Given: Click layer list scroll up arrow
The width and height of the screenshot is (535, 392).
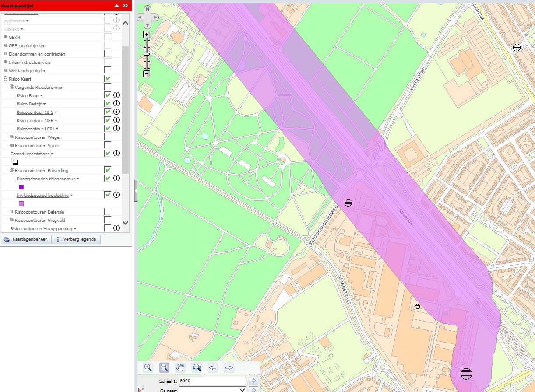Looking at the screenshot, I should tap(126, 22).
